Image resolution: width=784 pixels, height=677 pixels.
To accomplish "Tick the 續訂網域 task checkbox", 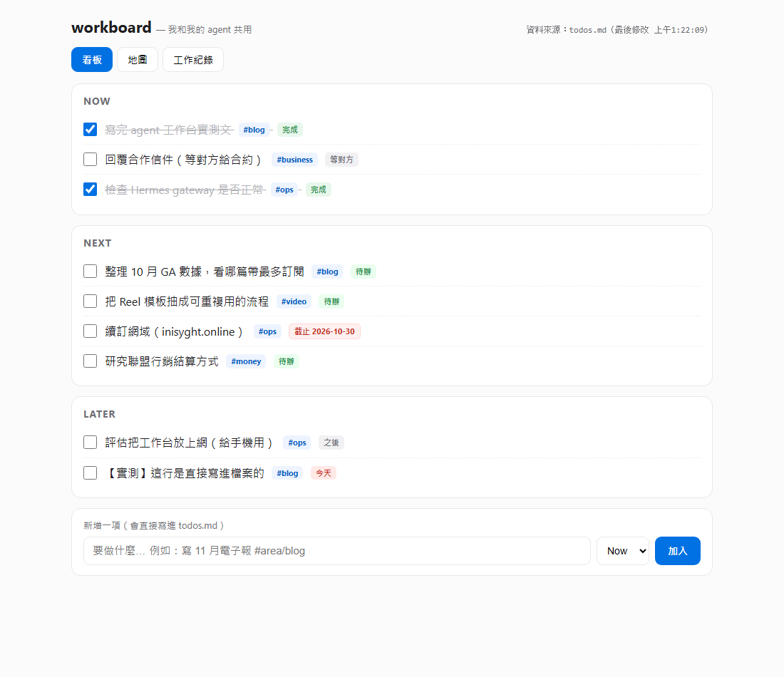I will tap(90, 331).
